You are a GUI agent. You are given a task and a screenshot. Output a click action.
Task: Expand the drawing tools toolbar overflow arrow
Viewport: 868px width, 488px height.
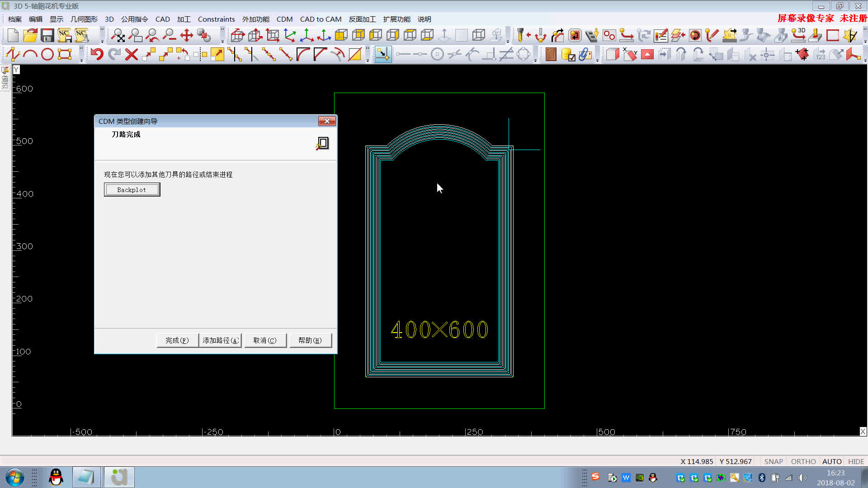point(81,60)
